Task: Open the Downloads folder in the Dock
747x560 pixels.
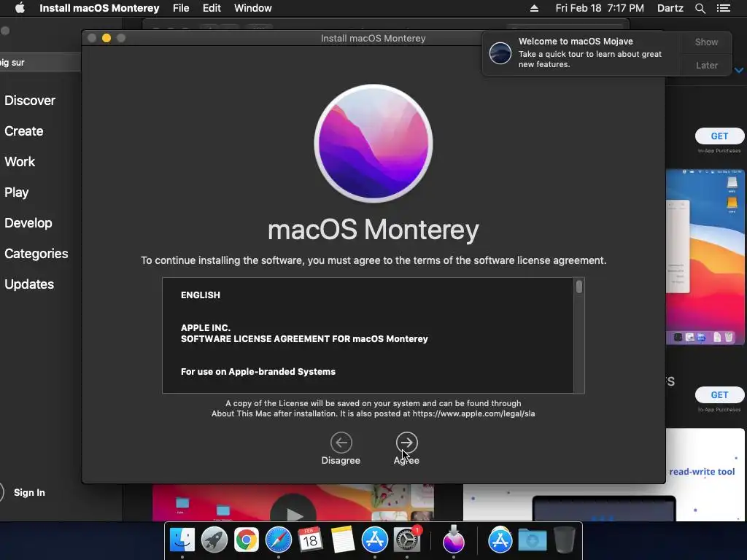Action: point(532,540)
